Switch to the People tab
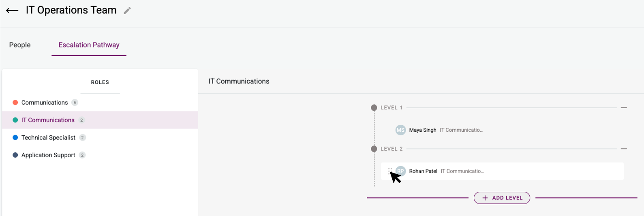Image resolution: width=644 pixels, height=216 pixels. 20,45
